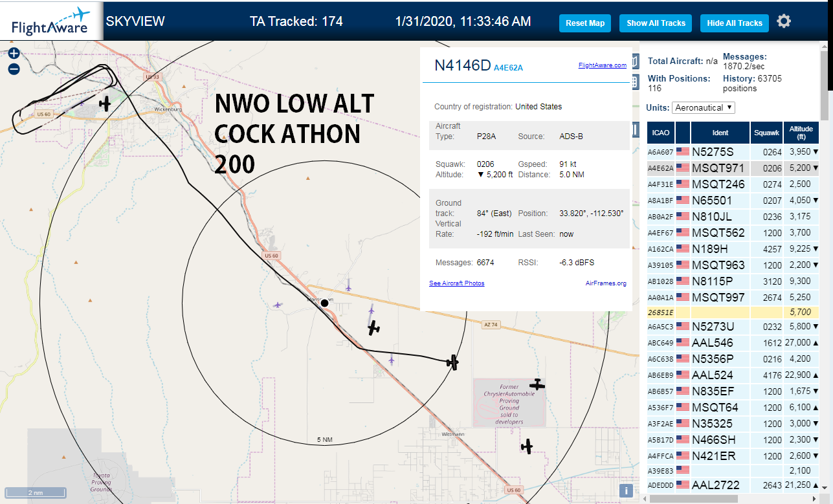Sort the aircraft table by Altitude (ft)

tap(801, 133)
